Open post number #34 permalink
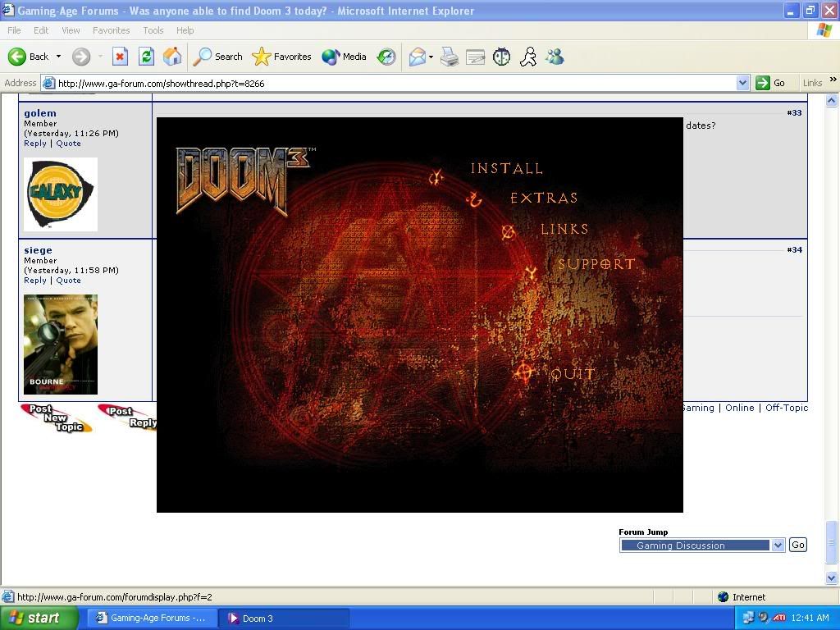 point(794,249)
